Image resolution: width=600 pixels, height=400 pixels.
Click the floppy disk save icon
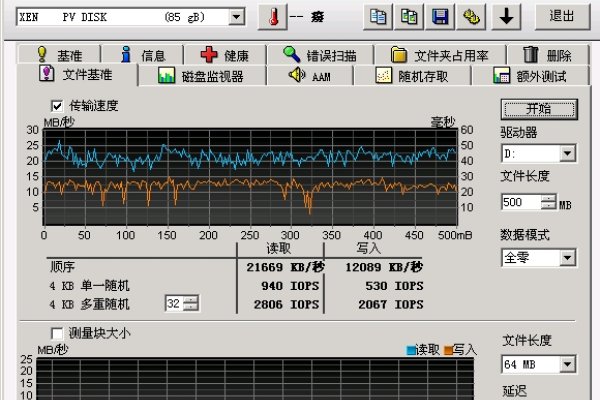439,17
